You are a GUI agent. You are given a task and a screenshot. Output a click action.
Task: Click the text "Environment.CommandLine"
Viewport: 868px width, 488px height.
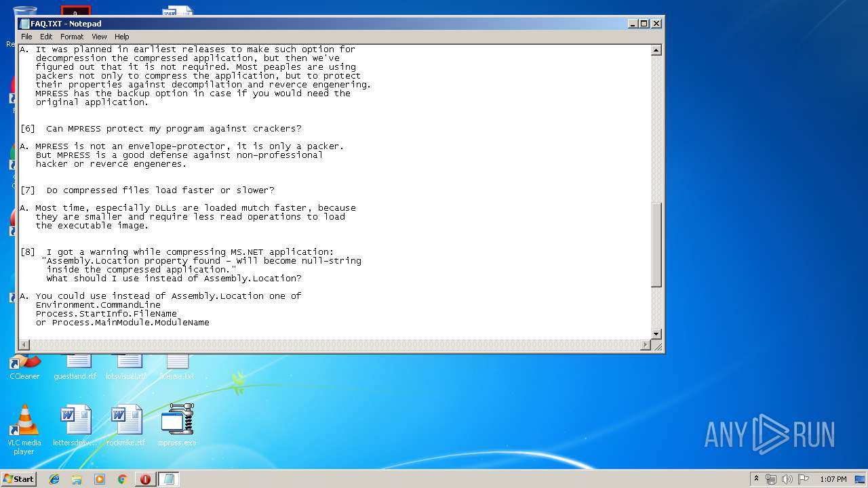click(x=98, y=305)
